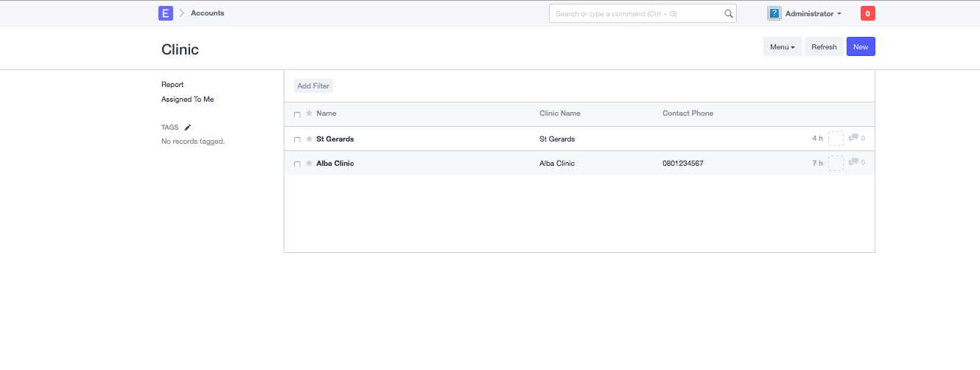Click Alba Clinic assignment placeholder box
This screenshot has height=370, width=980.
836,163
